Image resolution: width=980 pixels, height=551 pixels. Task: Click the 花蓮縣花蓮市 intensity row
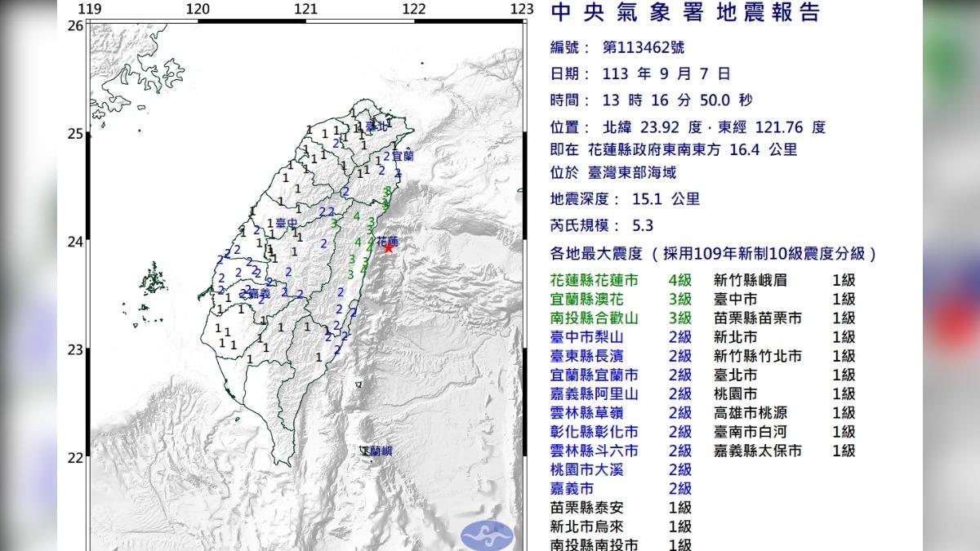coord(621,280)
